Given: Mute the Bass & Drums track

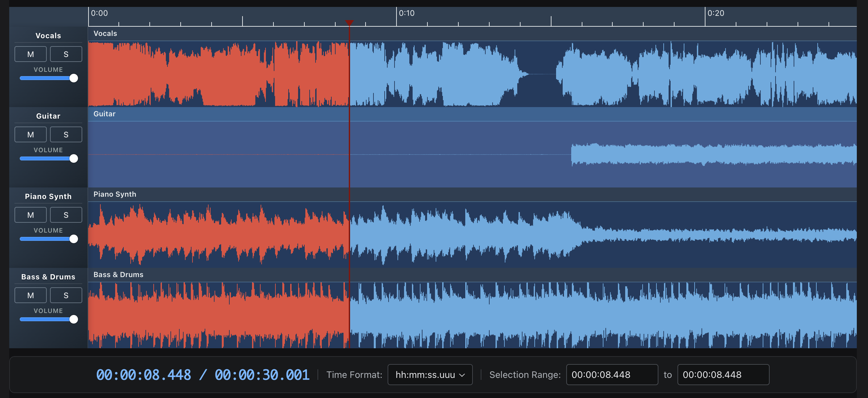Looking at the screenshot, I should (x=30, y=295).
